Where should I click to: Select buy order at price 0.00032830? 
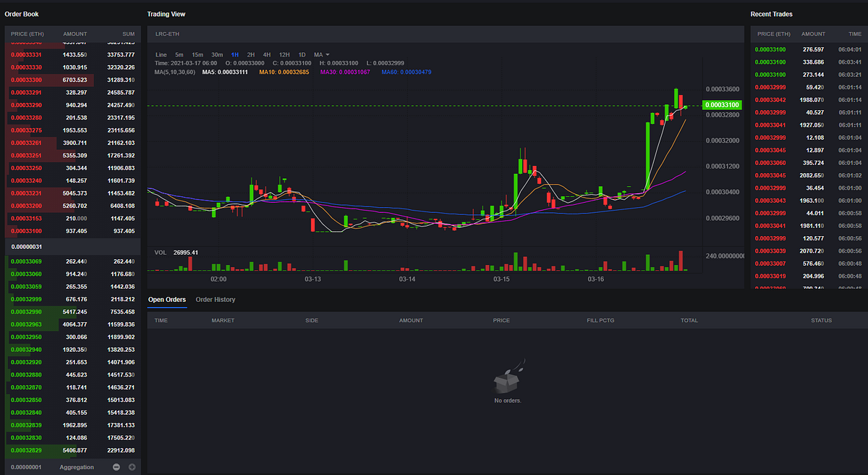click(73, 437)
